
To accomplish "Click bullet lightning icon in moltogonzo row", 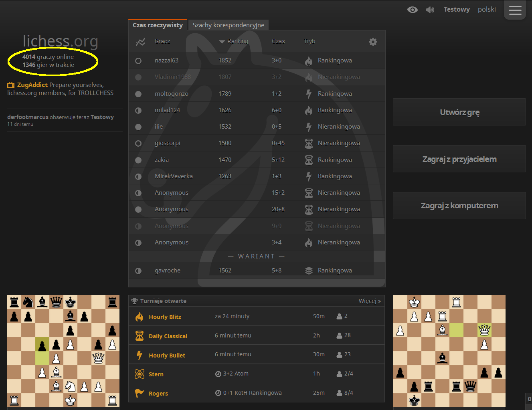I will 309,94.
